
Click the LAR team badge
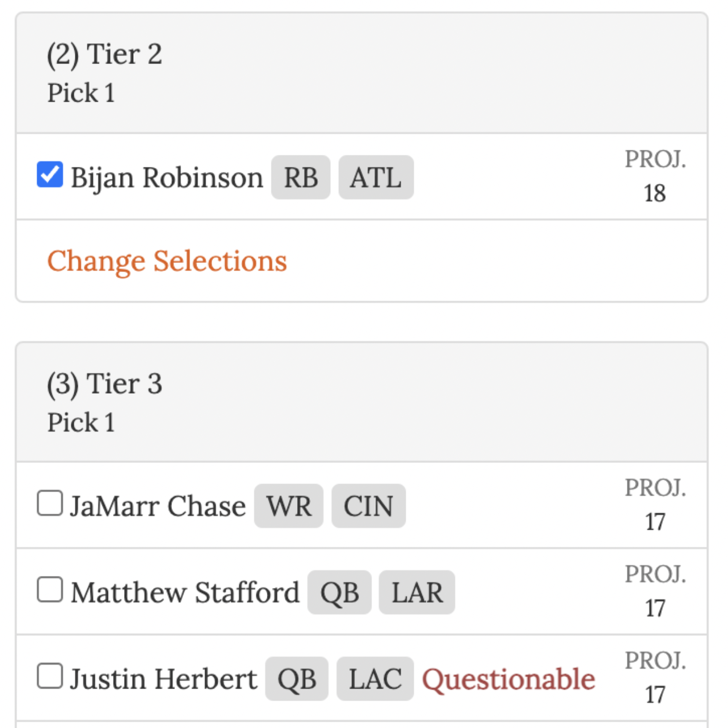[417, 593]
